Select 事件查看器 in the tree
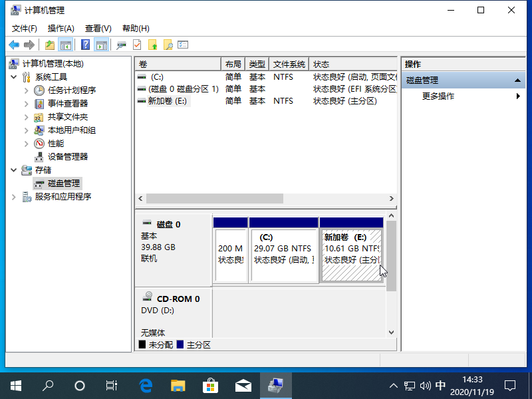Viewport: 532px width, 399px height. (68, 104)
